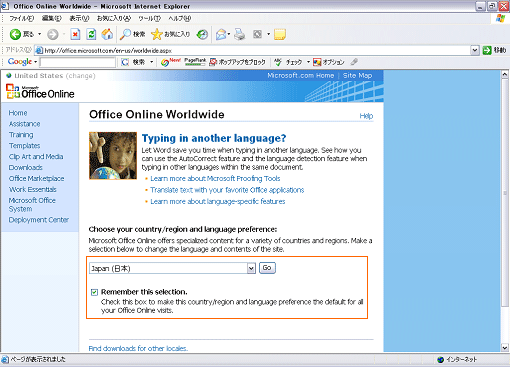Screen dimensions: 510x367
Task: Click the Google toolbar highlighter pen icon
Action: point(354,62)
